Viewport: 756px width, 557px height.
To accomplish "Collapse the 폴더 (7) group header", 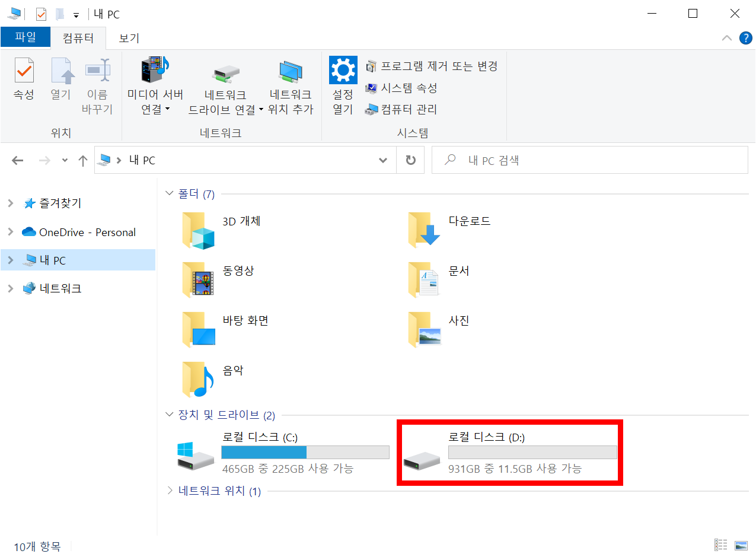I will click(170, 193).
